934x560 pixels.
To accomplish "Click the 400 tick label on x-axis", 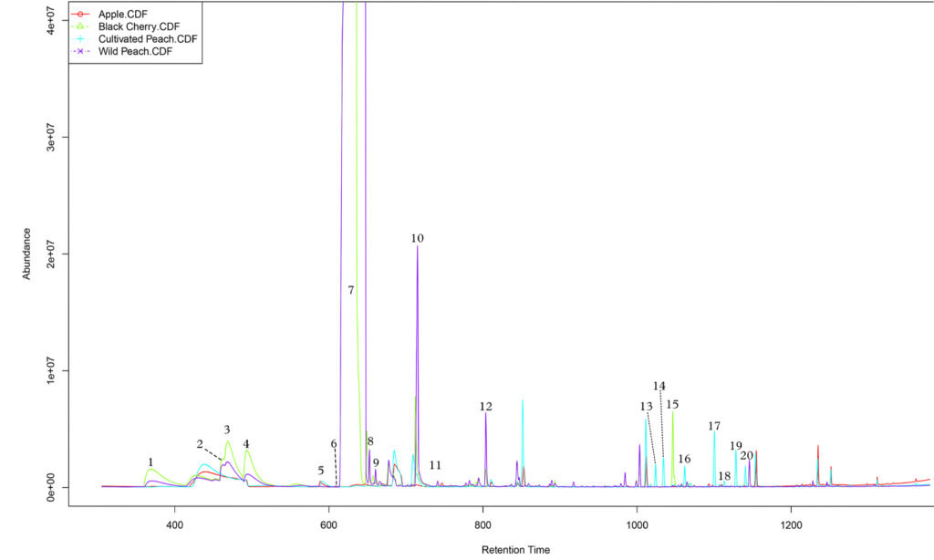I will 174,526.
